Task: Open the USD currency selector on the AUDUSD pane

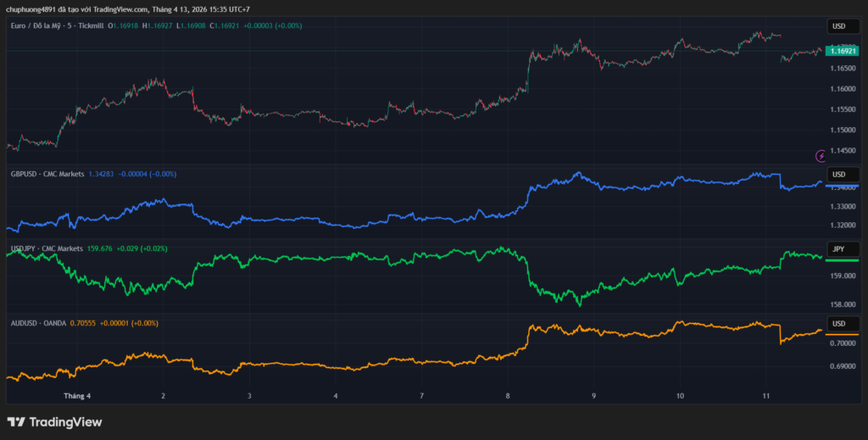Action: tap(839, 324)
